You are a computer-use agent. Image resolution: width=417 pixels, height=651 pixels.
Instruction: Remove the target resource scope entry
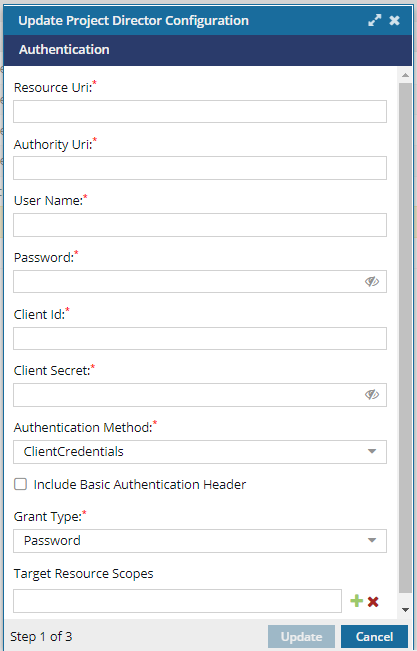tap(373, 602)
